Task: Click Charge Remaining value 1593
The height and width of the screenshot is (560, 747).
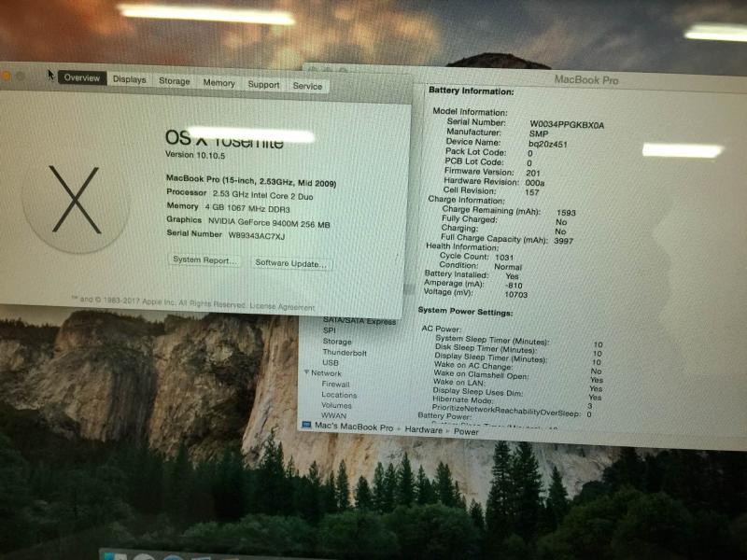Action: tap(566, 213)
